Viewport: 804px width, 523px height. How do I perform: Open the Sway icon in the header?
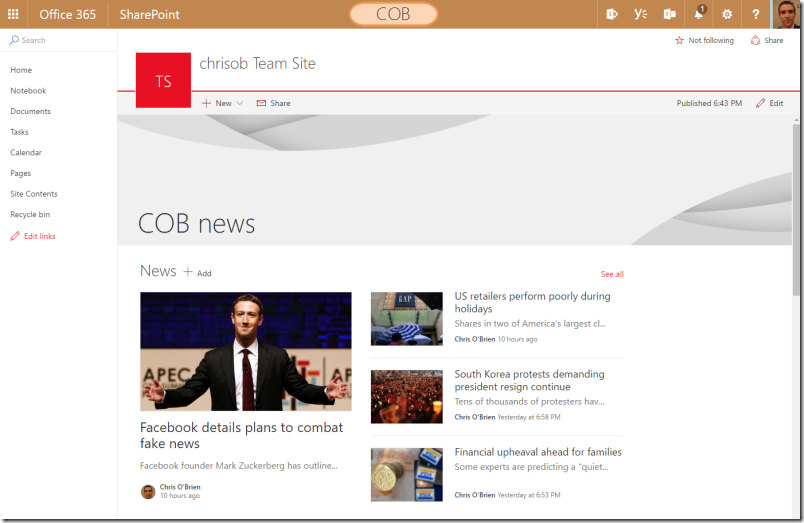pyautogui.click(x=612, y=14)
